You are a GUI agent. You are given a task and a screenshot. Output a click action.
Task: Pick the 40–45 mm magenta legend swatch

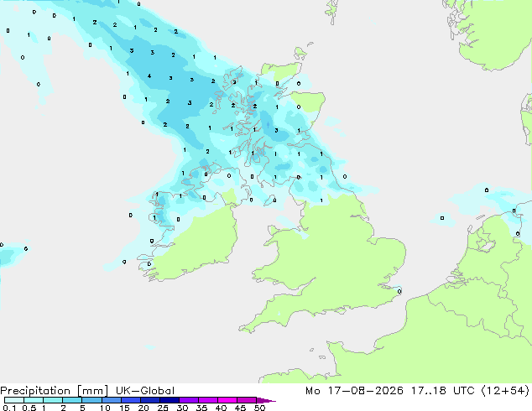point(227,400)
